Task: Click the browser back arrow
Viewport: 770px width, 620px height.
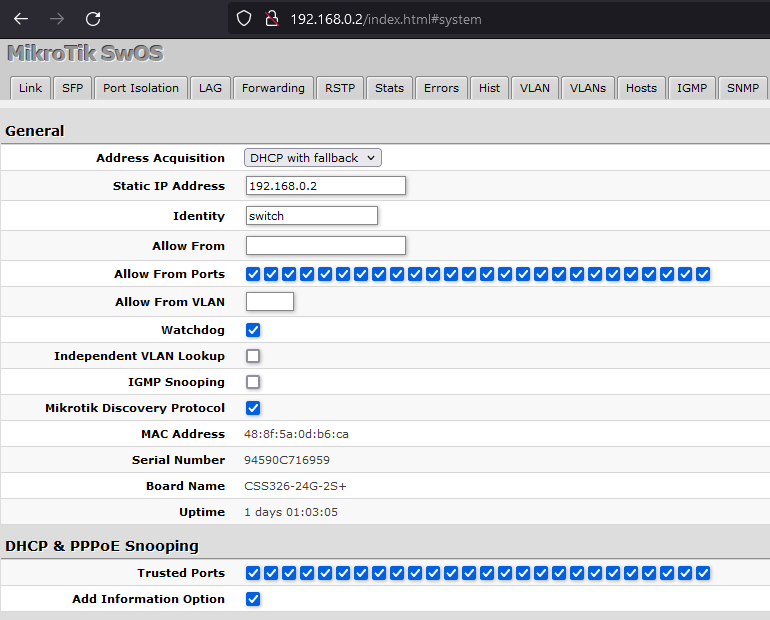Action: pyautogui.click(x=21, y=18)
